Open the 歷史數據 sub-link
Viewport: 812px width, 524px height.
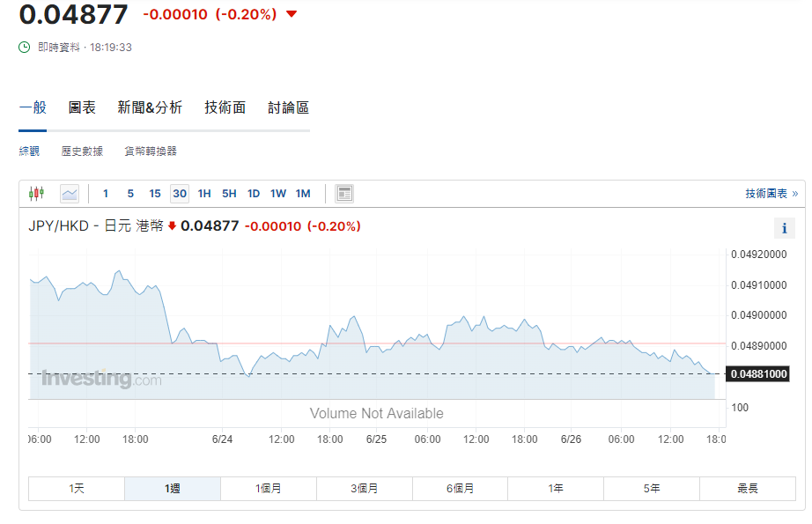pyautogui.click(x=82, y=151)
